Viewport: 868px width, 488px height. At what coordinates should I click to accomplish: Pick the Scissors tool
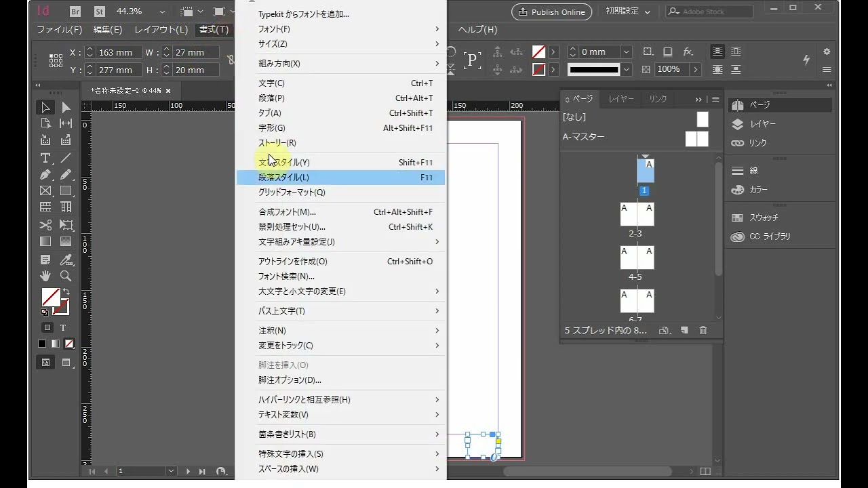(x=45, y=225)
